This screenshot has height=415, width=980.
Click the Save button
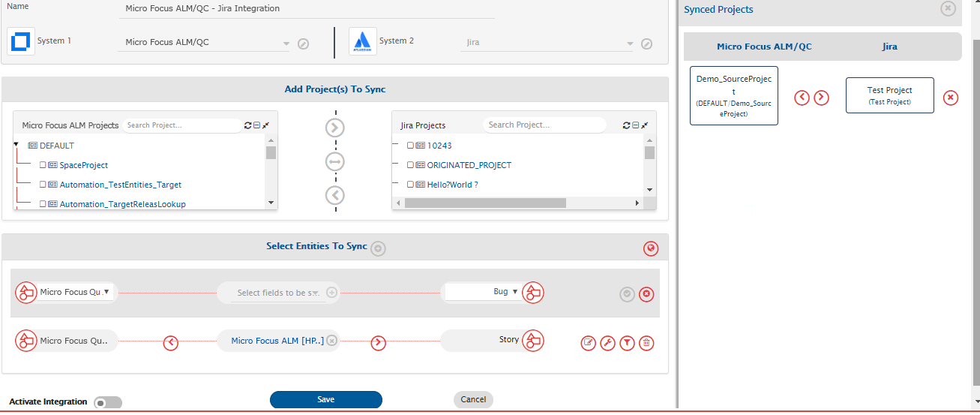[325, 400]
